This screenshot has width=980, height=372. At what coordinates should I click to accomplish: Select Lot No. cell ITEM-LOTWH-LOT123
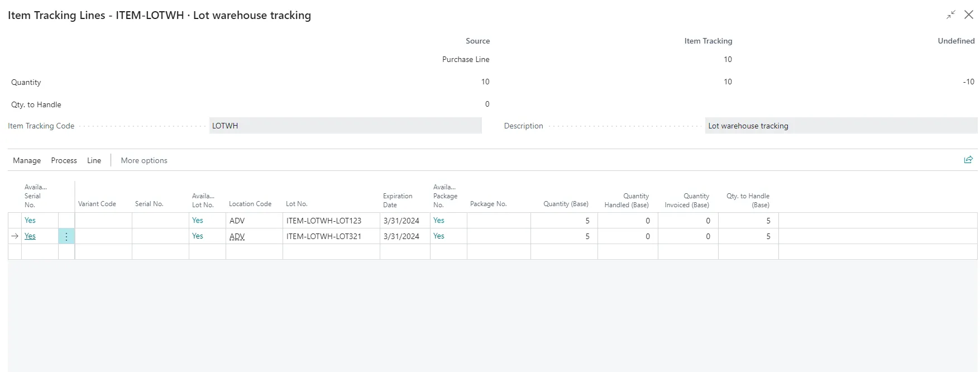coord(324,221)
